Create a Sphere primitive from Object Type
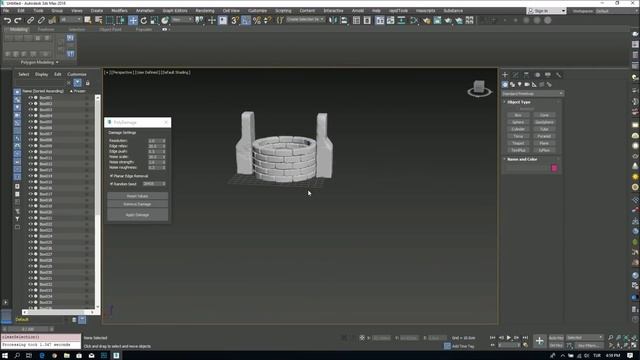 click(518, 122)
